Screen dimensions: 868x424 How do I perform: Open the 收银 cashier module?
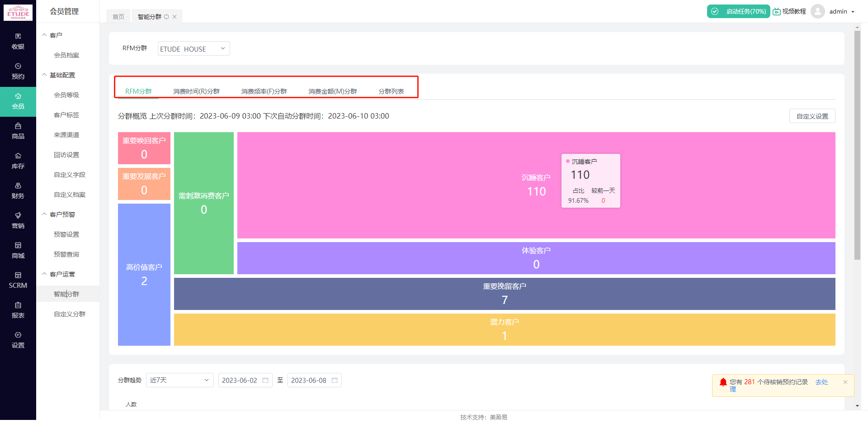point(18,41)
